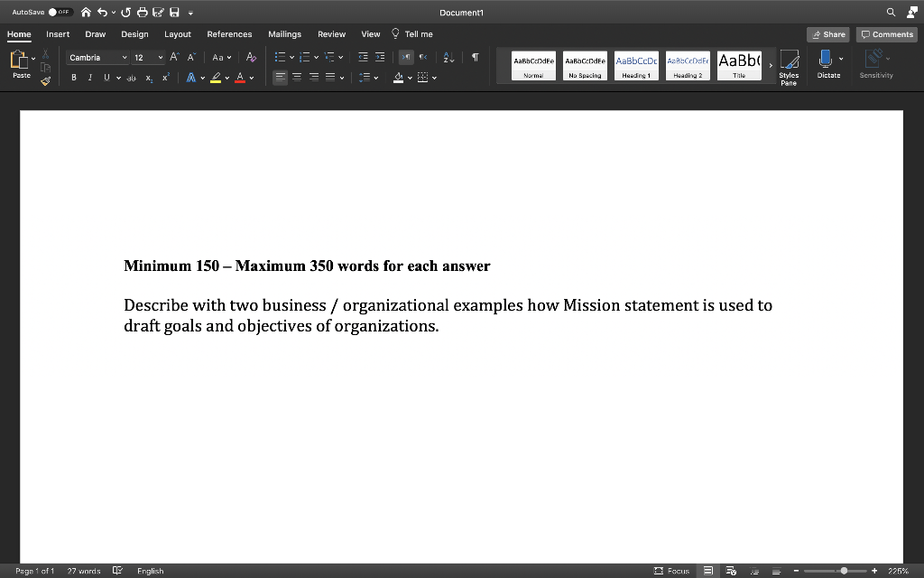Apply the Heading 1 style
Screen dimensions: 924x578
pos(637,65)
